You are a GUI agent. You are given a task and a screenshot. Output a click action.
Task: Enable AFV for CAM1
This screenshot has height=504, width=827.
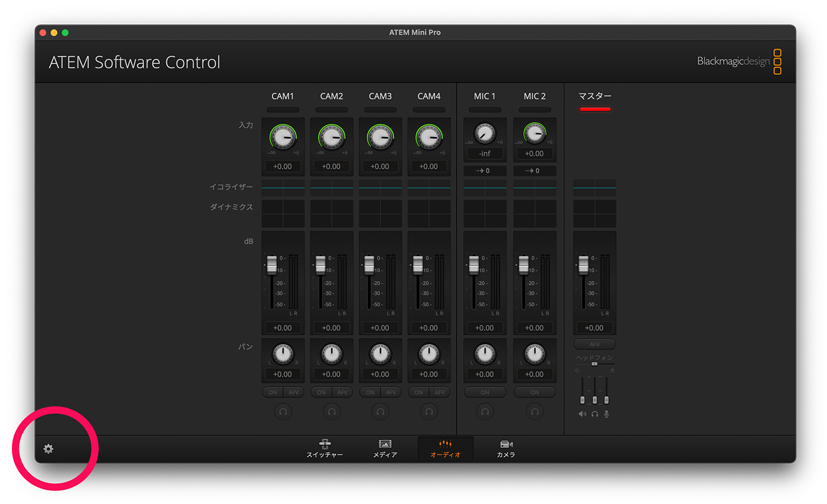(294, 392)
